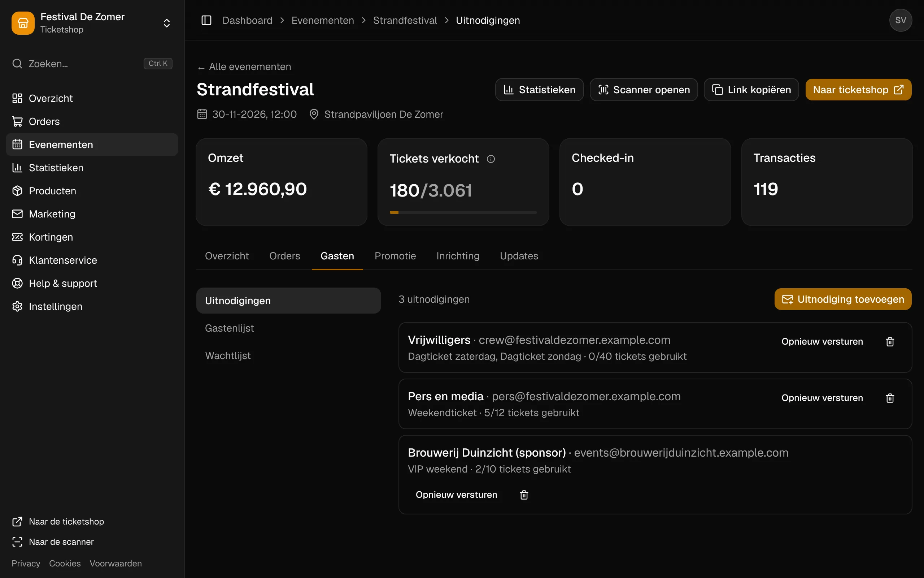
Task: Go back to Alle evenementen
Action: pos(244,67)
